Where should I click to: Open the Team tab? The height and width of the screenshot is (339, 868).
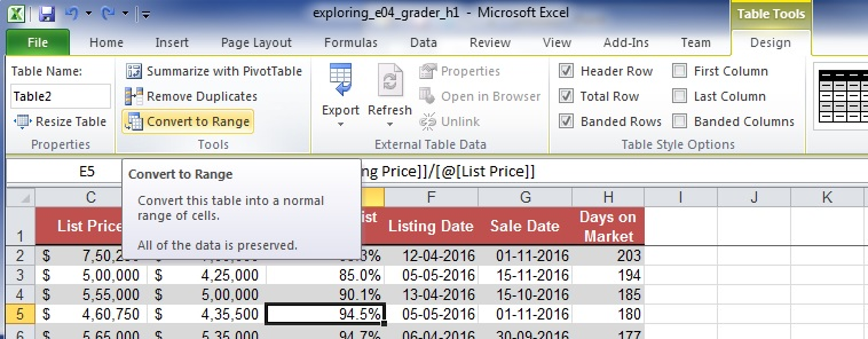696,42
